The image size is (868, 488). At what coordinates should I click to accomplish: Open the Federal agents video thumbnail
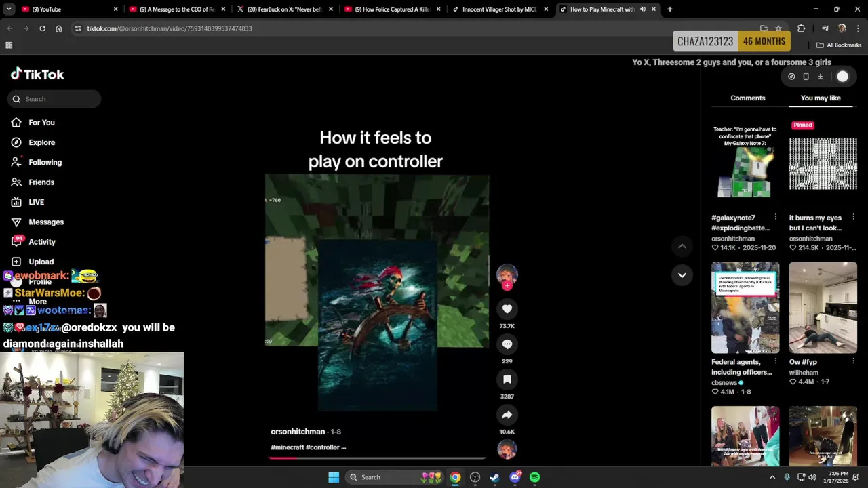745,308
